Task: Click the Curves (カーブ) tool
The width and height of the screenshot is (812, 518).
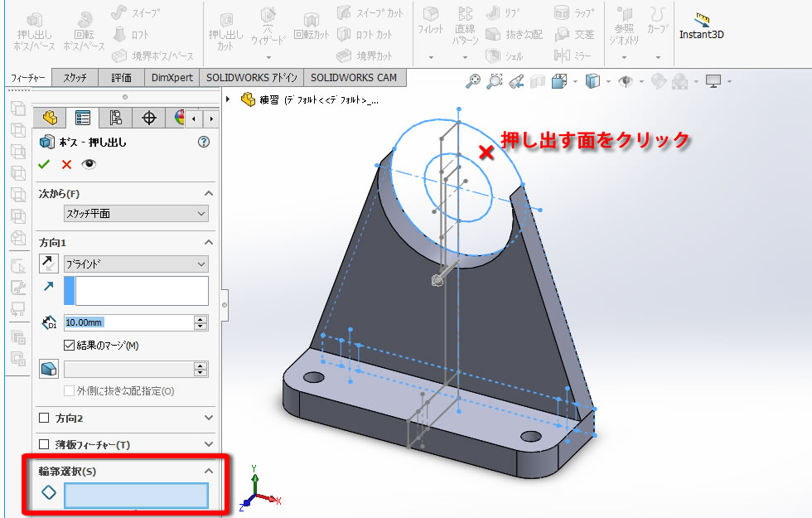Action: click(658, 22)
